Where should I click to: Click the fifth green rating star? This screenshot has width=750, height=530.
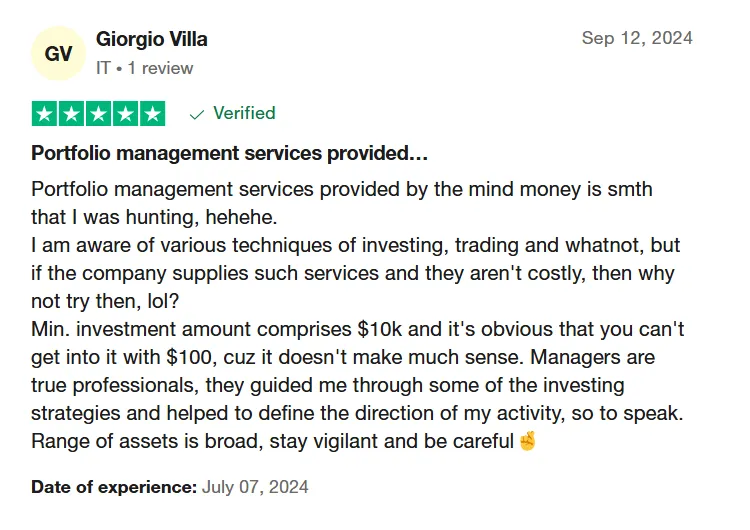point(153,114)
